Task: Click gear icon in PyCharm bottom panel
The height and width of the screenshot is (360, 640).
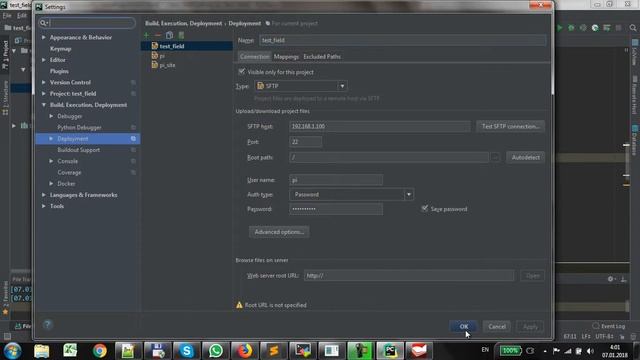Action: pyautogui.click(x=610, y=279)
